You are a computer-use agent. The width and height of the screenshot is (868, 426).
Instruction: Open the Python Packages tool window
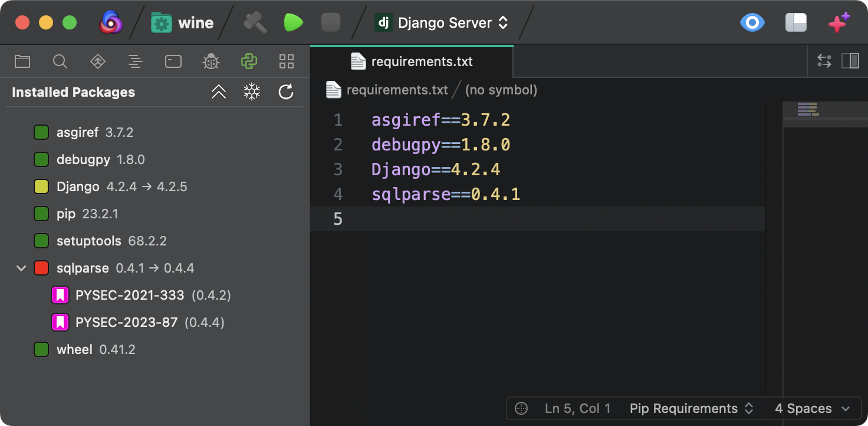pos(248,61)
